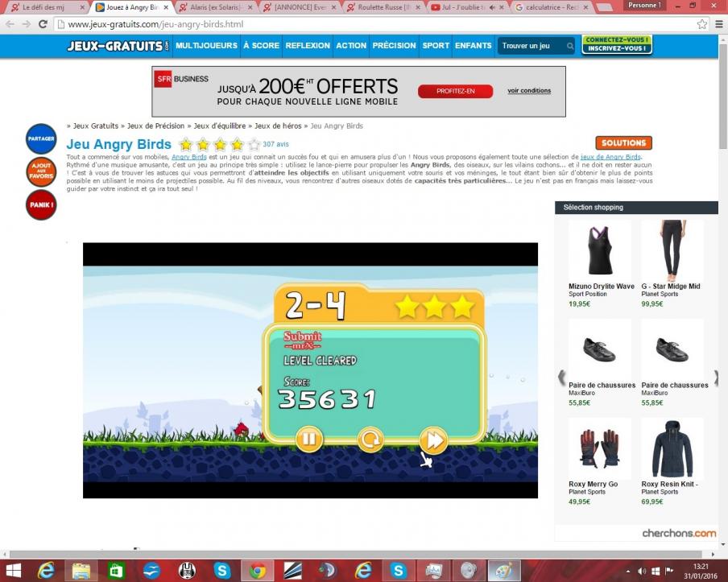The height and width of the screenshot is (582, 728).
Task: Open Windows File Explorer from taskbar
Action: (x=81, y=570)
